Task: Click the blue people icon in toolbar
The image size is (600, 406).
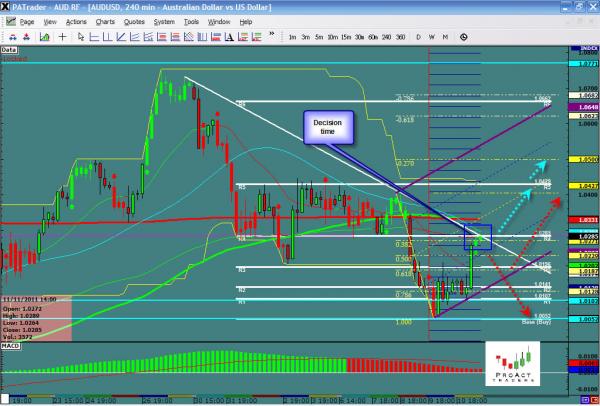Action: click(13, 37)
